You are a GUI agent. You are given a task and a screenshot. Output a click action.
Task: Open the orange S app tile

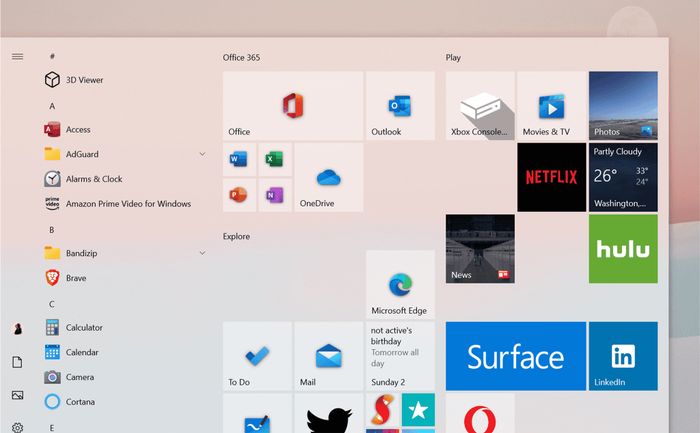pos(382,410)
